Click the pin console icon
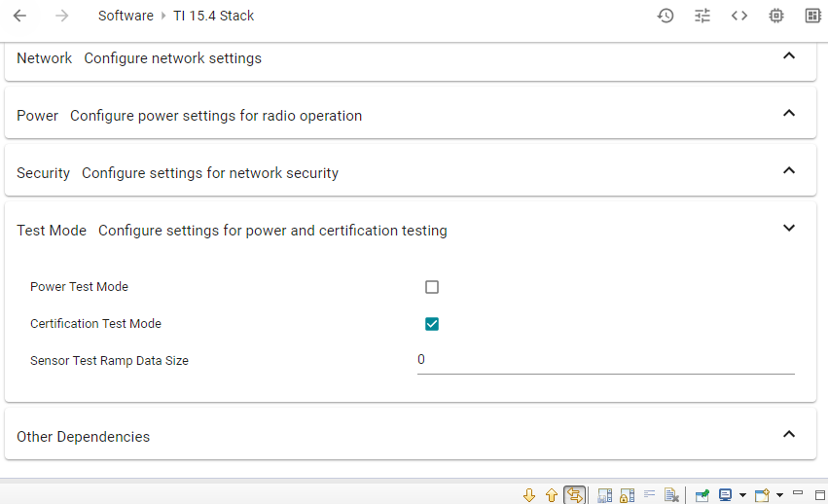Screen dimensions: 828x504 point(702,495)
